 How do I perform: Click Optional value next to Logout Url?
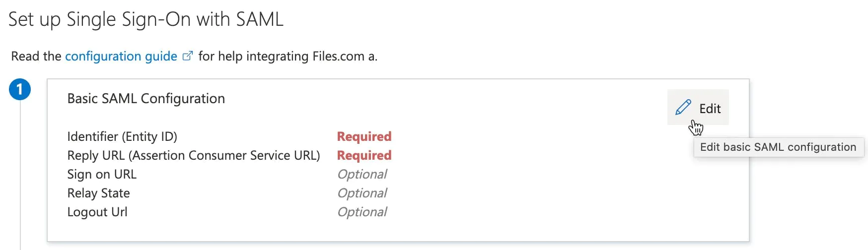(362, 212)
